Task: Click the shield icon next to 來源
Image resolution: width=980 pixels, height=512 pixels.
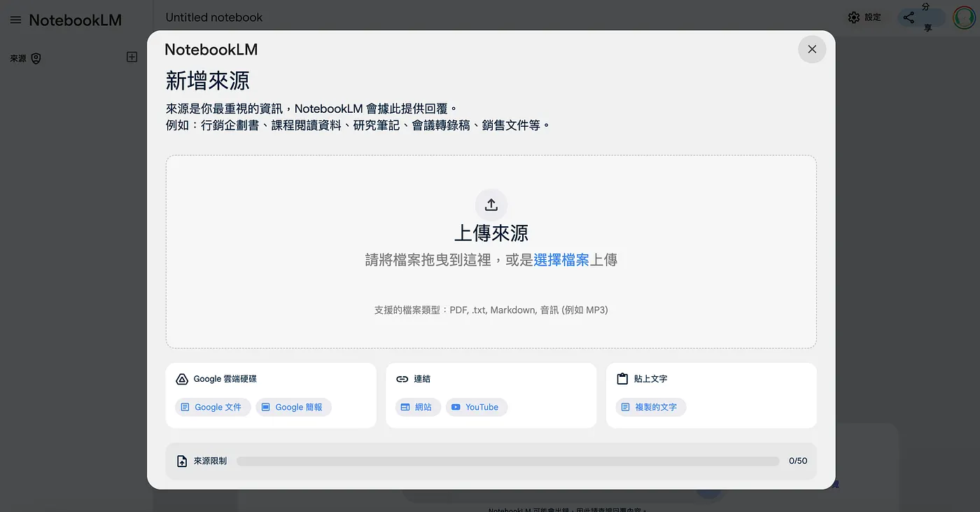Action: (x=36, y=59)
